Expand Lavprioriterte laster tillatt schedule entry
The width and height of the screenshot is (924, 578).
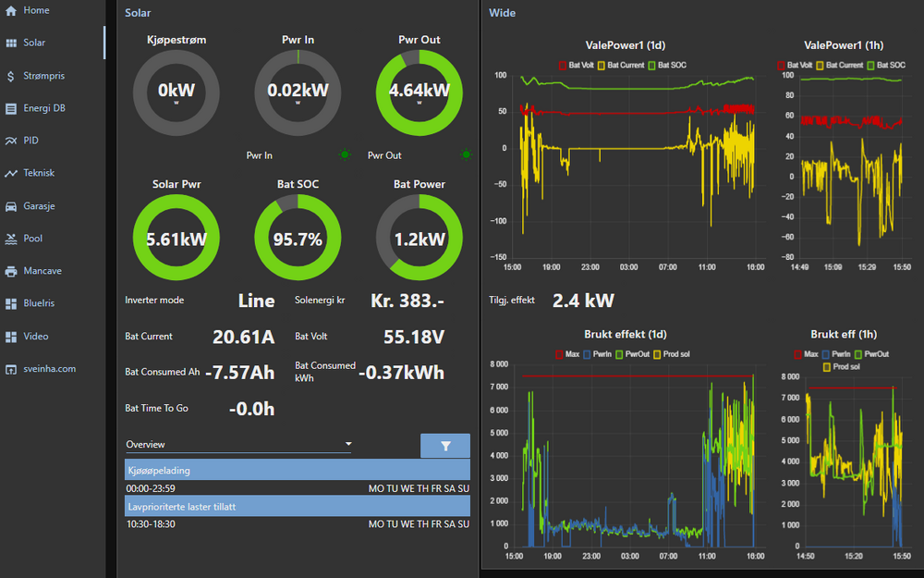(297, 506)
